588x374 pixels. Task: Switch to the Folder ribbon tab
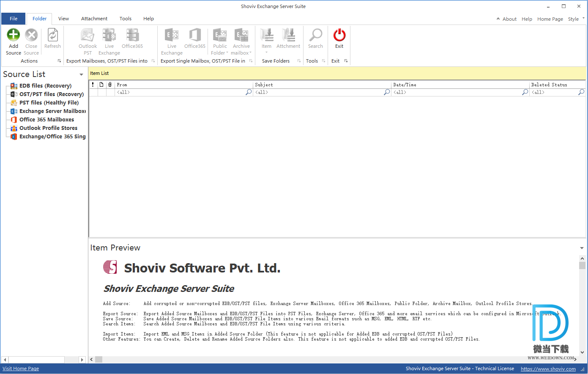[x=40, y=19]
